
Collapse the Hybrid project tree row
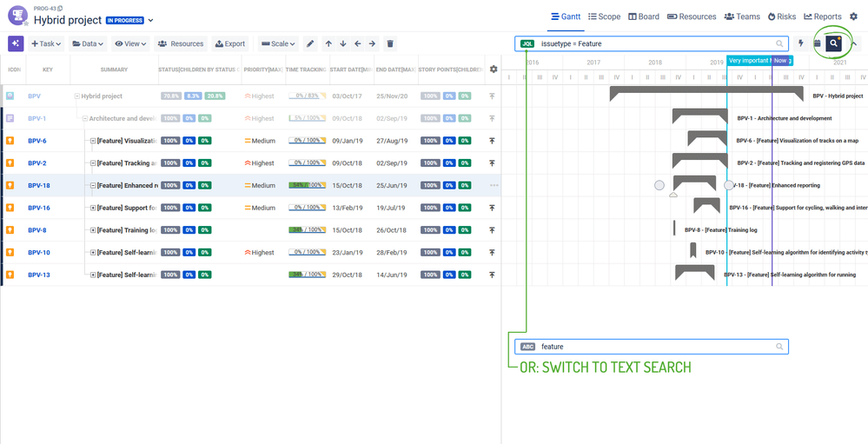(x=77, y=96)
